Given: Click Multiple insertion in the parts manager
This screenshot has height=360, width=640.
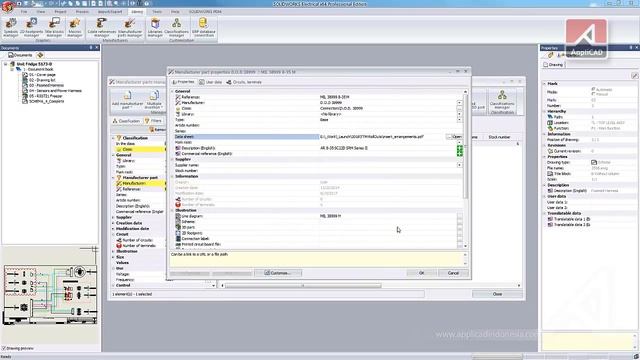Looking at the screenshot, I should [154, 100].
